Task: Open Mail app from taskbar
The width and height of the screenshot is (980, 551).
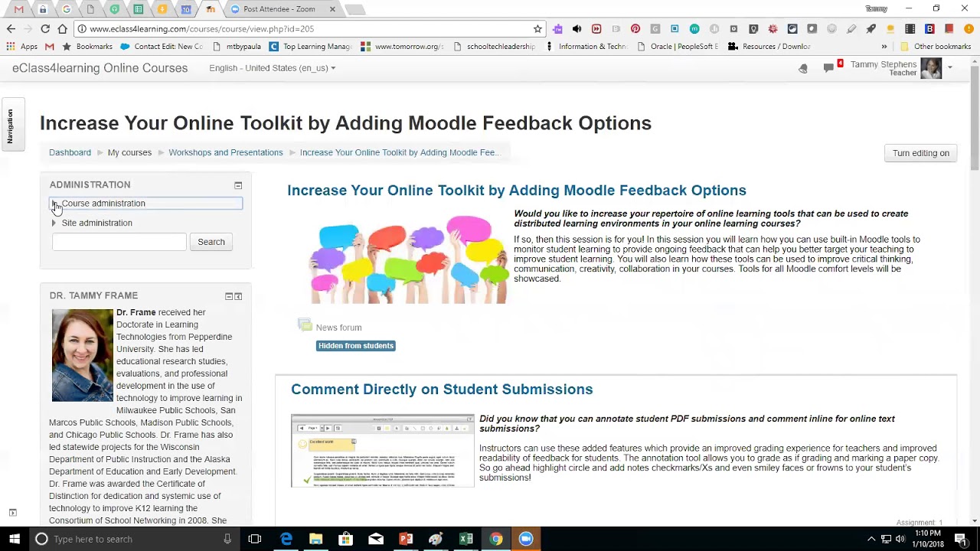Action: (x=376, y=539)
